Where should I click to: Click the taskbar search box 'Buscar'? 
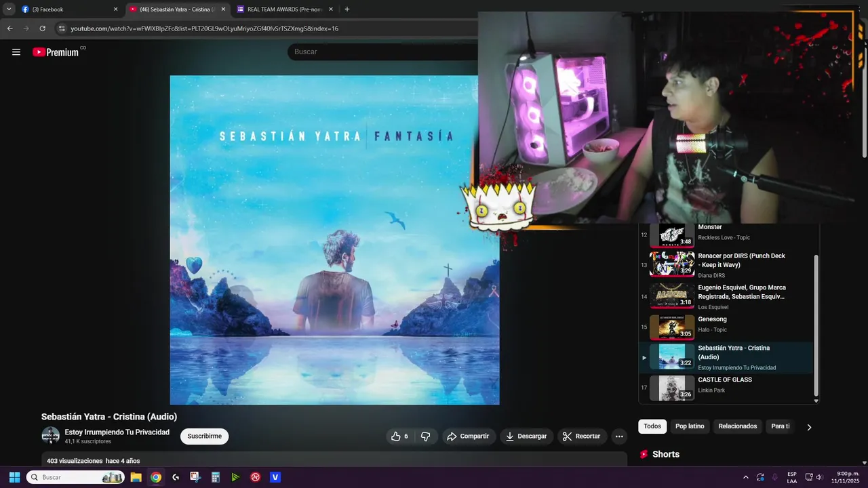(x=75, y=477)
